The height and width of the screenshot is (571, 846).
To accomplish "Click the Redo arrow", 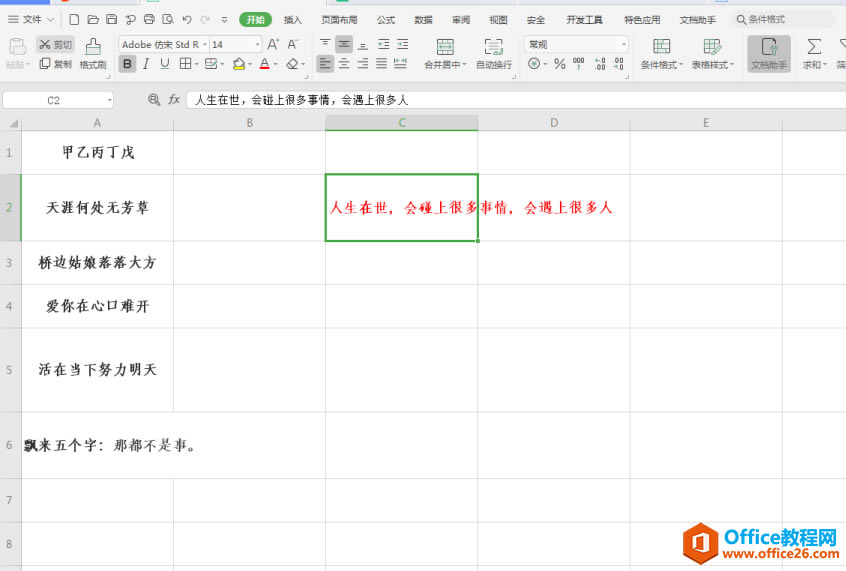I will pos(205,20).
